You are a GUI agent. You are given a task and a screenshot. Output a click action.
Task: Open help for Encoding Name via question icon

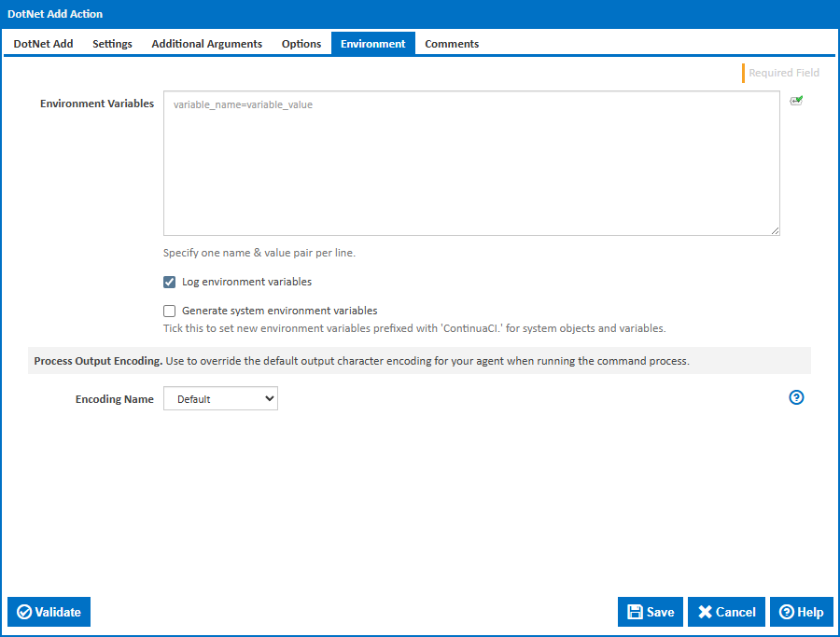pos(796,397)
